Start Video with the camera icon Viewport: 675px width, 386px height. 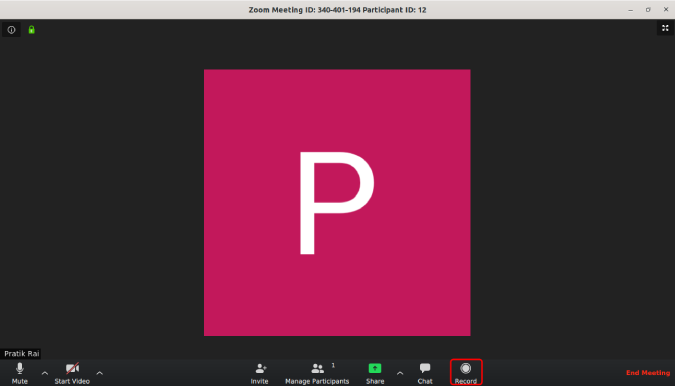pyautogui.click(x=72, y=373)
